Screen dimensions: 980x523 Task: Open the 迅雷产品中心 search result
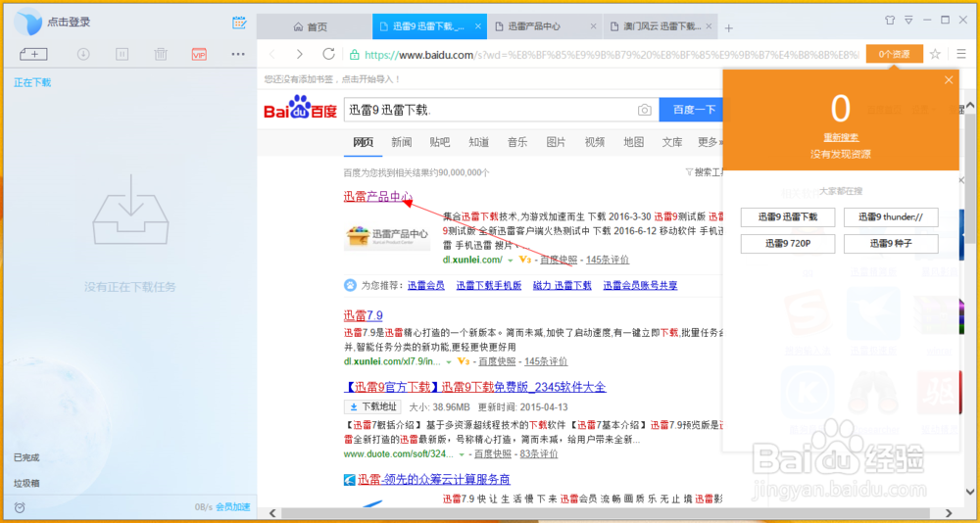[378, 197]
